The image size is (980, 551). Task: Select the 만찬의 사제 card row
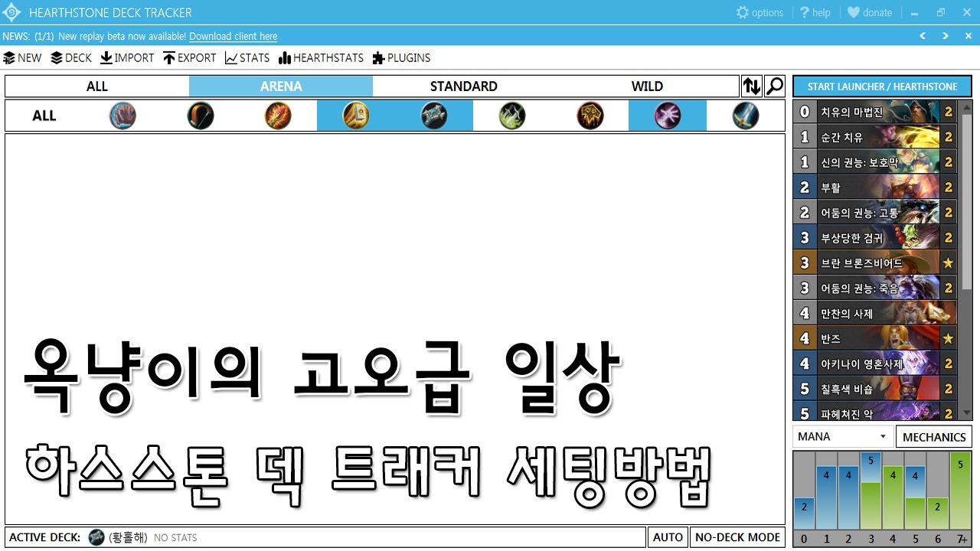[875, 313]
